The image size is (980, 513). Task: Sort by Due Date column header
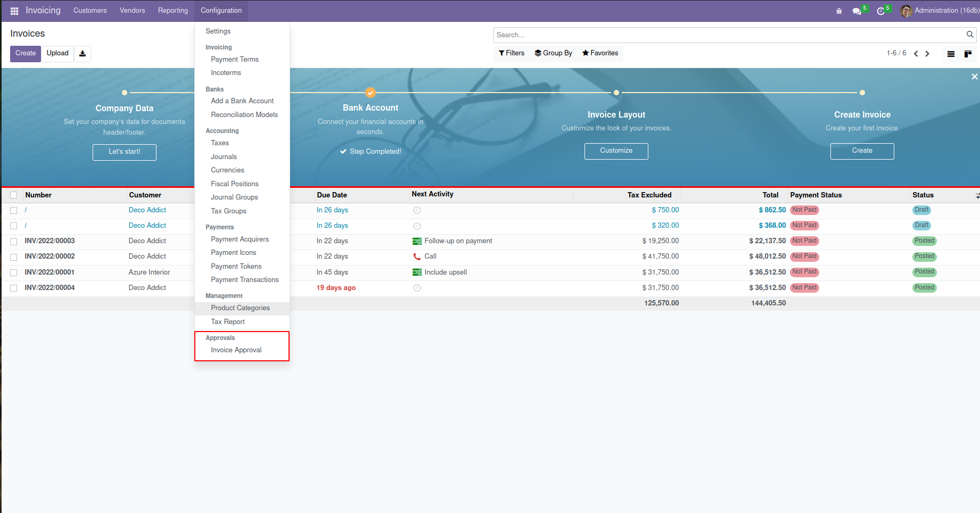pyautogui.click(x=332, y=195)
